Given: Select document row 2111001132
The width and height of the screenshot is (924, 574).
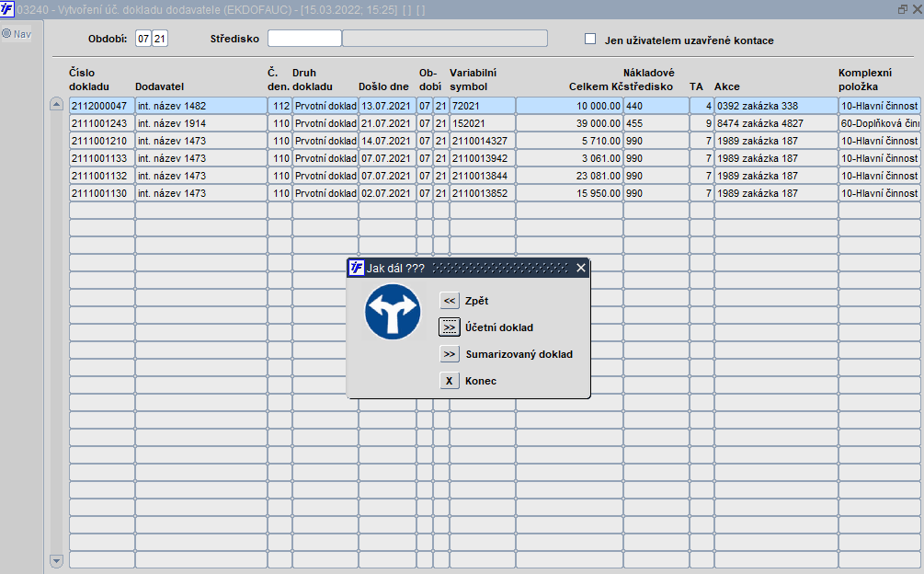Looking at the screenshot, I should click(x=102, y=176).
